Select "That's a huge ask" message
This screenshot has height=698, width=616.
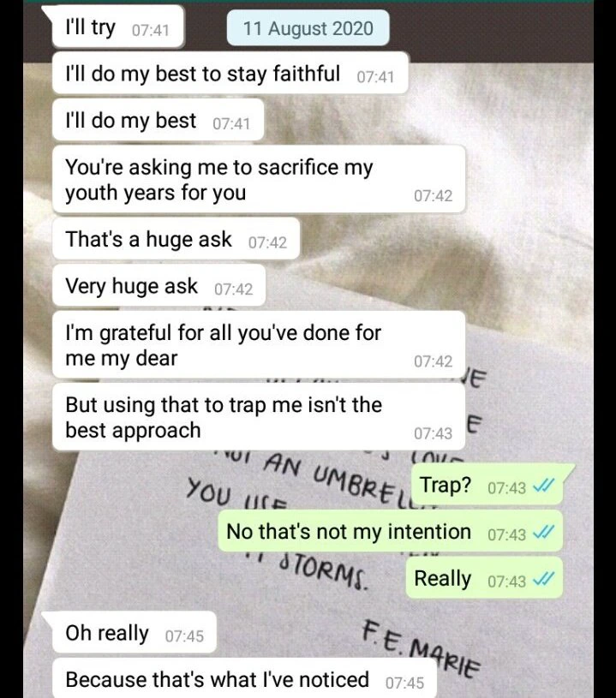pyautogui.click(x=176, y=239)
